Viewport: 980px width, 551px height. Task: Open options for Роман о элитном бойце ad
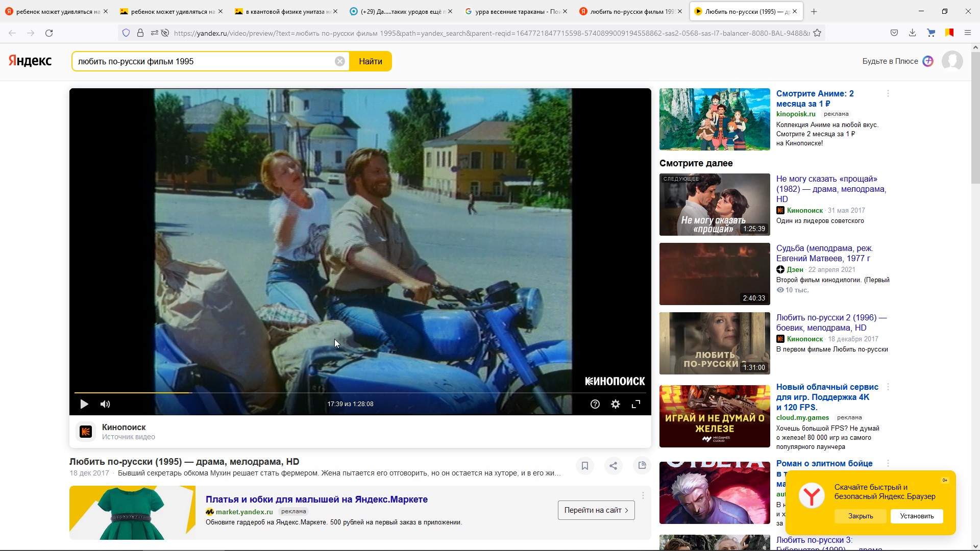coord(888,464)
